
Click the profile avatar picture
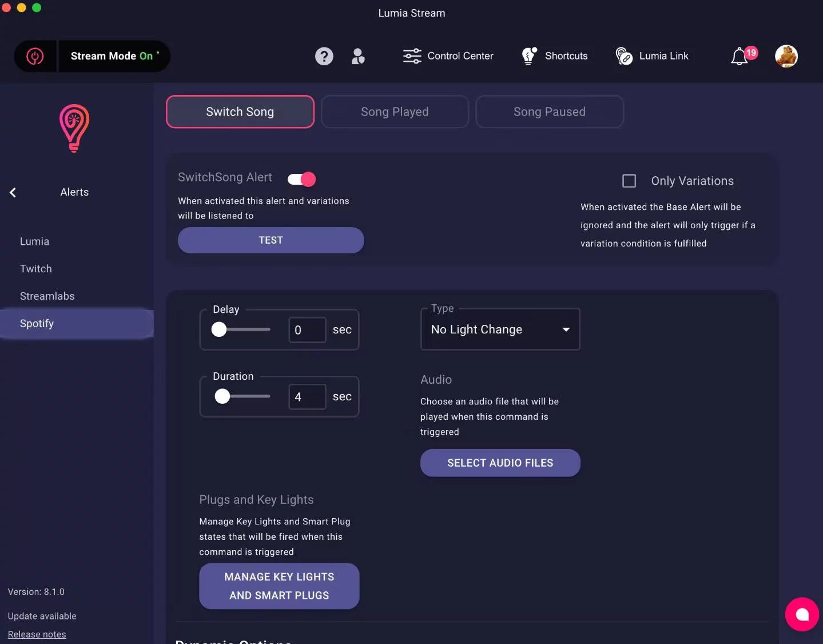786,56
